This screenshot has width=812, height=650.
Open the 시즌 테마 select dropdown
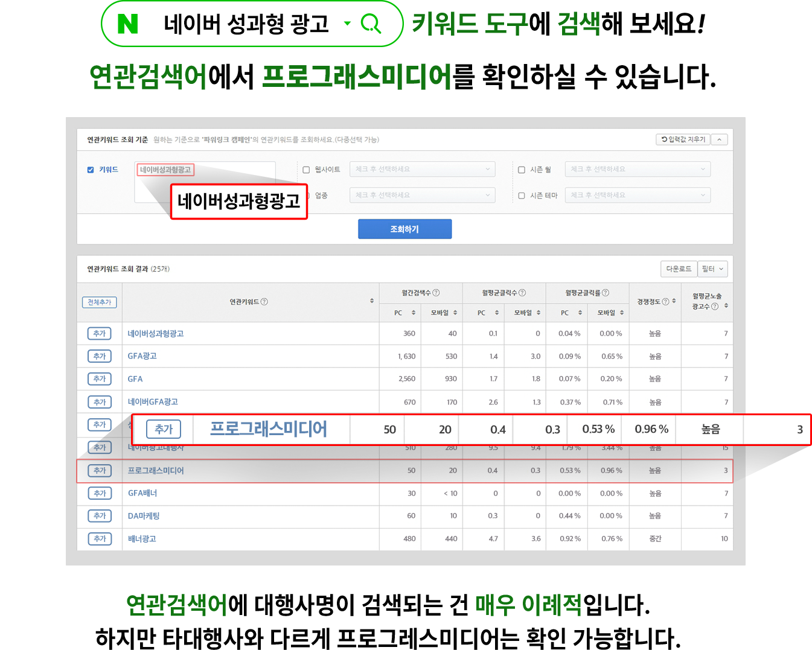pos(638,195)
